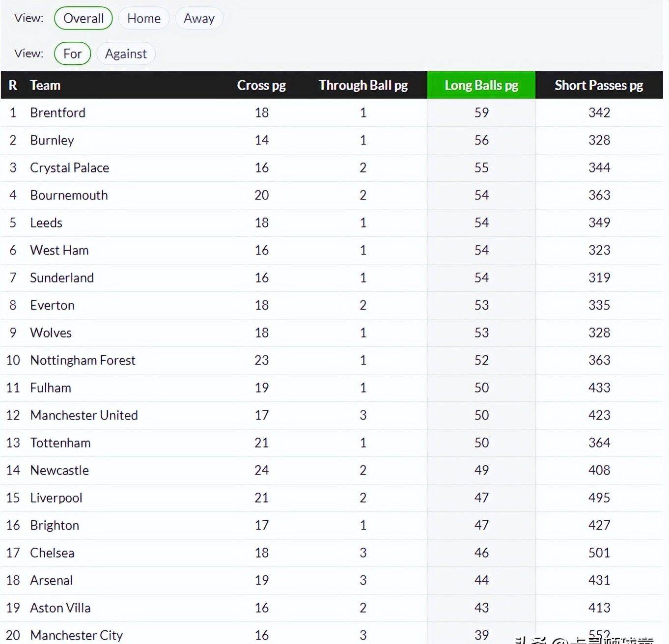Sort by Through Ball pg column

click(x=363, y=85)
